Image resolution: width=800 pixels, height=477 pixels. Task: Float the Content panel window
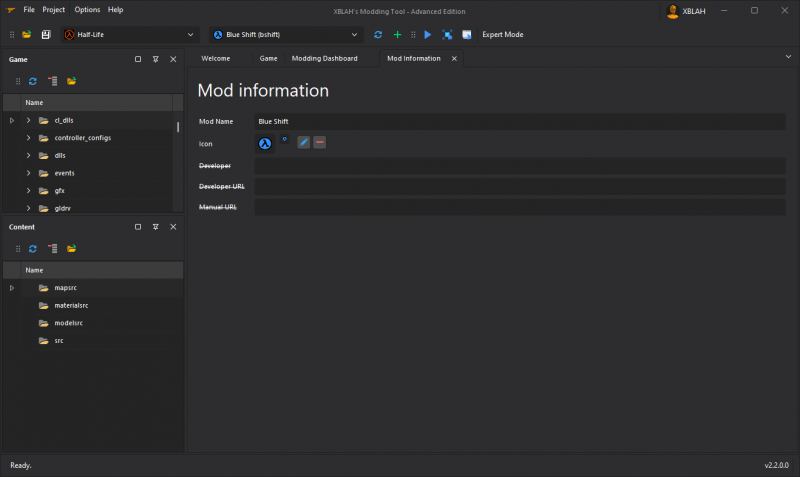point(138,227)
